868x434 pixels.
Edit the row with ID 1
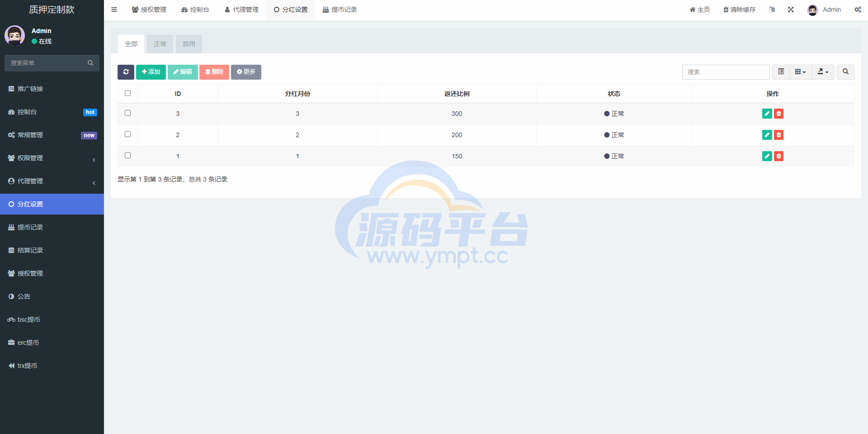767,156
